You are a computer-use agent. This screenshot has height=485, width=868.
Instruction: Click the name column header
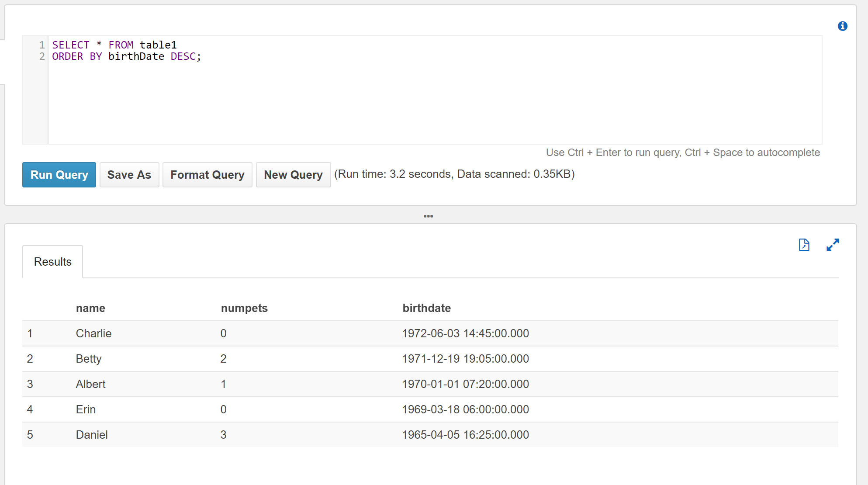pyautogui.click(x=90, y=308)
